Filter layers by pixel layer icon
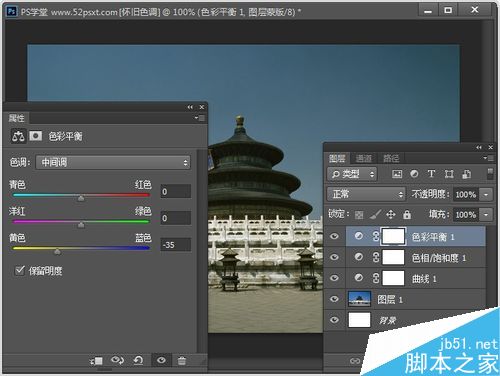Viewport: 500px width, 376px height. (x=397, y=174)
